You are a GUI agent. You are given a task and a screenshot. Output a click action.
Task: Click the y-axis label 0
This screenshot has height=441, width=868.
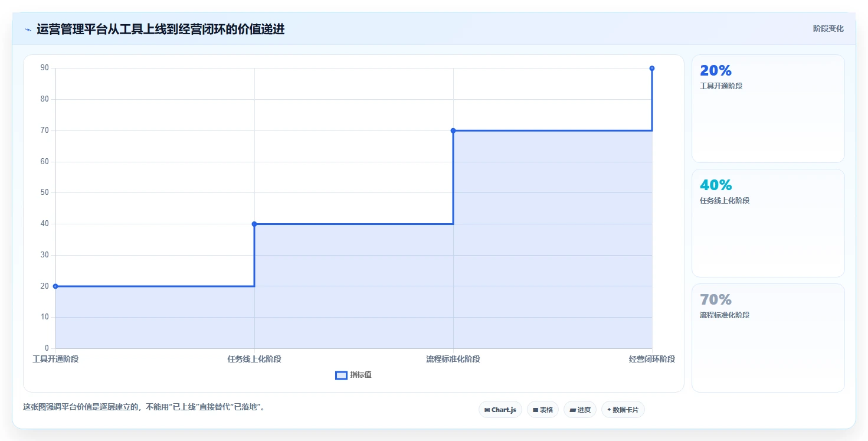click(47, 348)
